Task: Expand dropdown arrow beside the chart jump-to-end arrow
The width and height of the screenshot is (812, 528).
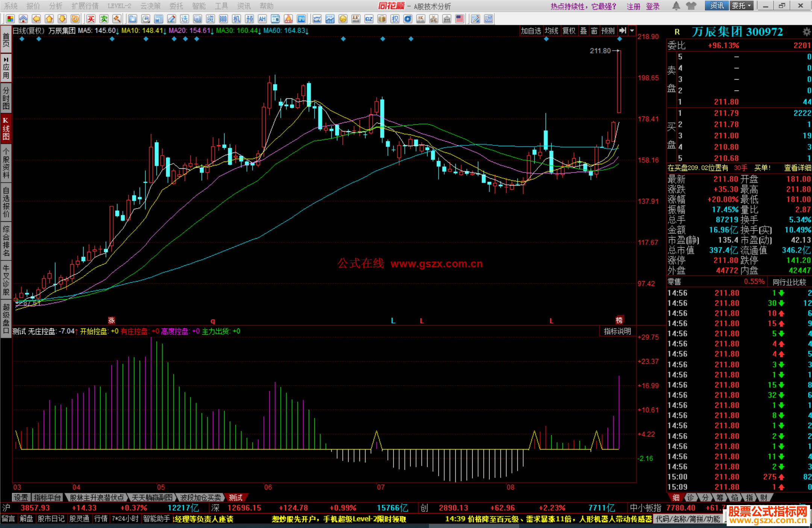Action: [x=632, y=31]
